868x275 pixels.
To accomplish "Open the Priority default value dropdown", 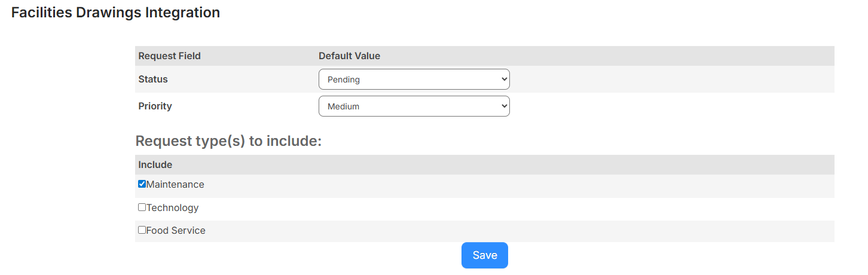I will (x=414, y=106).
